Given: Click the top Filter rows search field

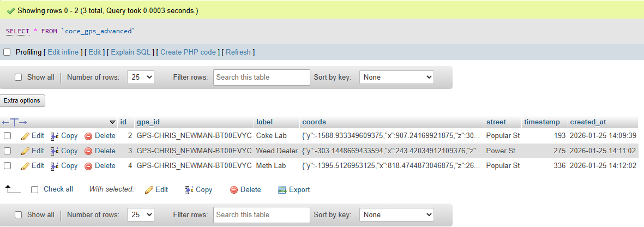Looking at the screenshot, I should click(262, 77).
